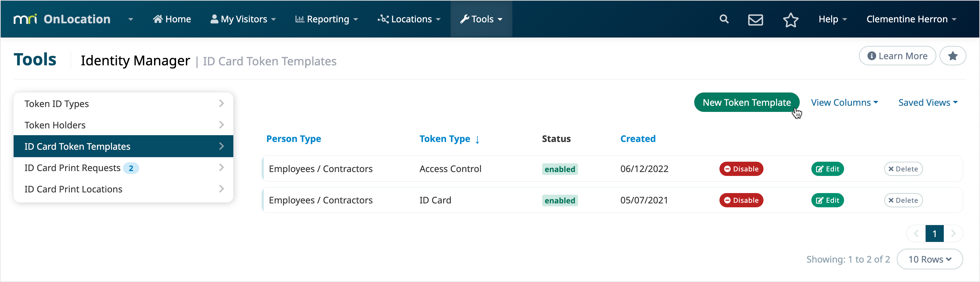Image resolution: width=980 pixels, height=282 pixels.
Task: Open Saved Views dropdown
Action: tap(928, 102)
